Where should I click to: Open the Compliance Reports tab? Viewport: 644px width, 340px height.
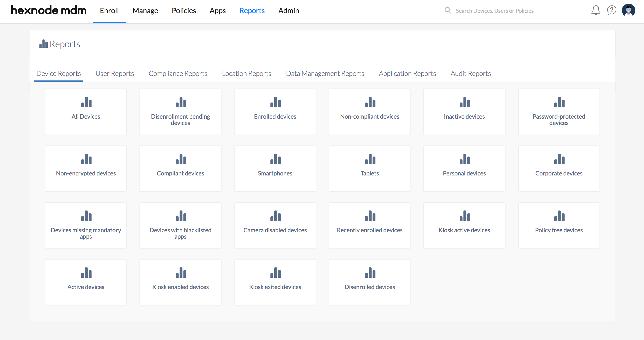(x=178, y=74)
